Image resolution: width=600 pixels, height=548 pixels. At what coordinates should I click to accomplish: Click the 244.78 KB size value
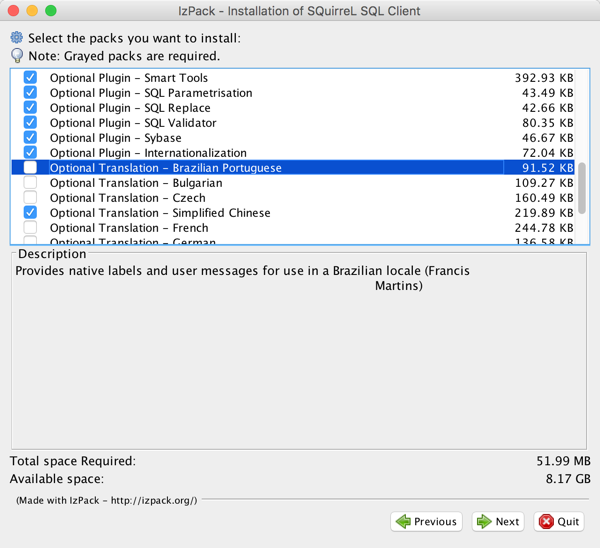coord(544,227)
